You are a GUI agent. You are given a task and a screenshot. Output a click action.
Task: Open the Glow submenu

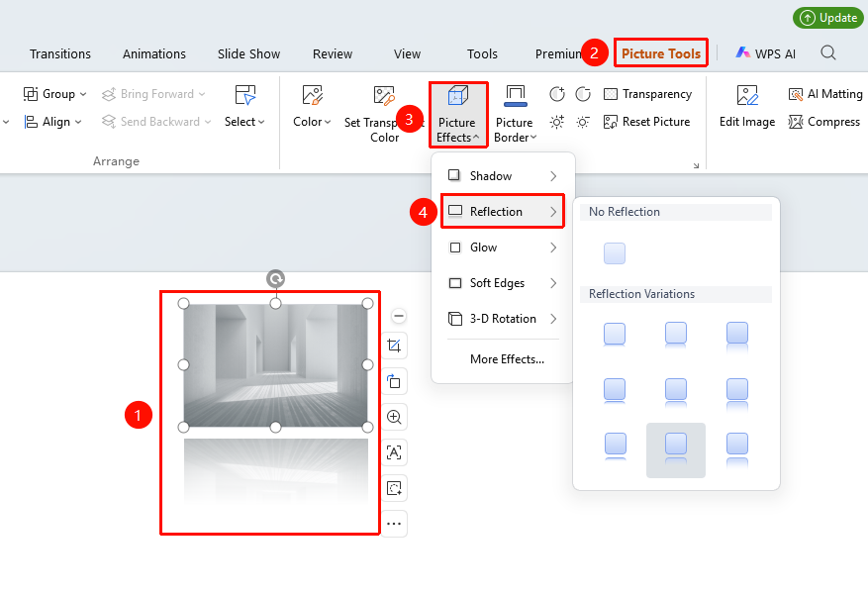[x=503, y=248]
